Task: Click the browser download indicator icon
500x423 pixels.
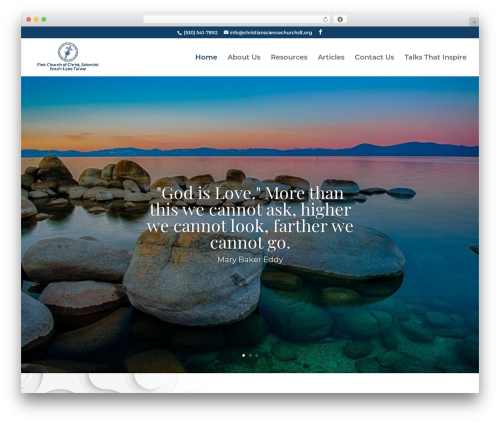Action: (x=340, y=19)
